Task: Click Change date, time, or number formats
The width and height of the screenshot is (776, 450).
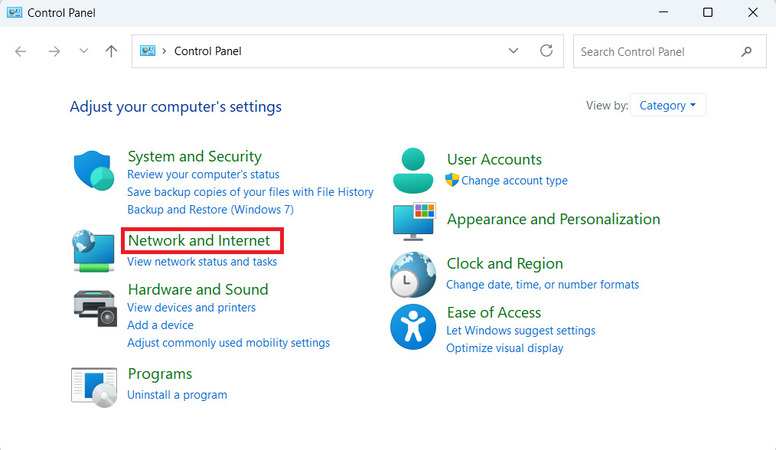Action: click(x=542, y=285)
